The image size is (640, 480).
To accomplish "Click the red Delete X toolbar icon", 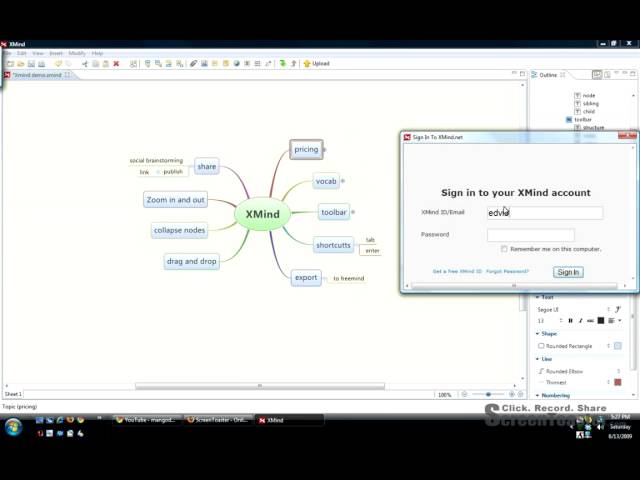I will pos(116,64).
